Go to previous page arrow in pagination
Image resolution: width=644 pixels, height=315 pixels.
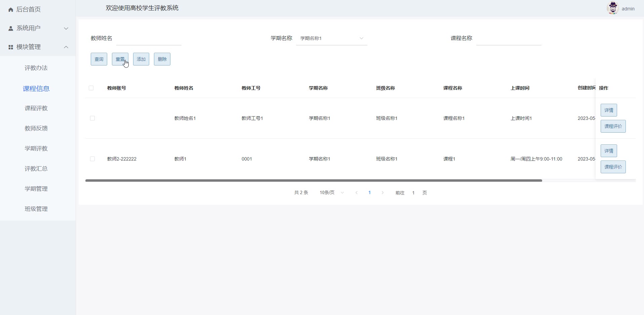coord(357,193)
